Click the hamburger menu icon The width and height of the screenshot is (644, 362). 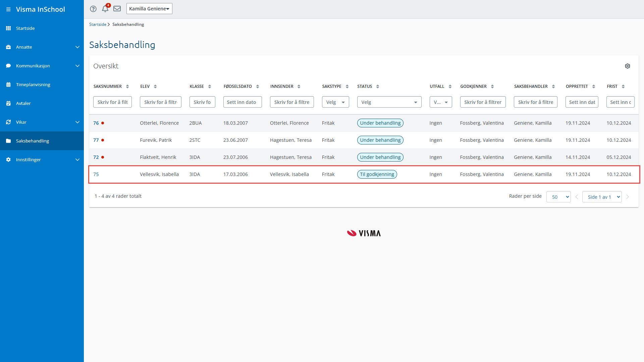8,9
